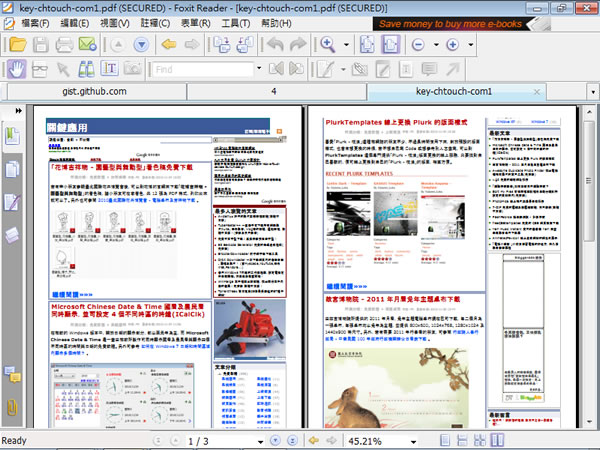Open the zoom out dropdown arrow
The image size is (600, 450).
(436, 45)
